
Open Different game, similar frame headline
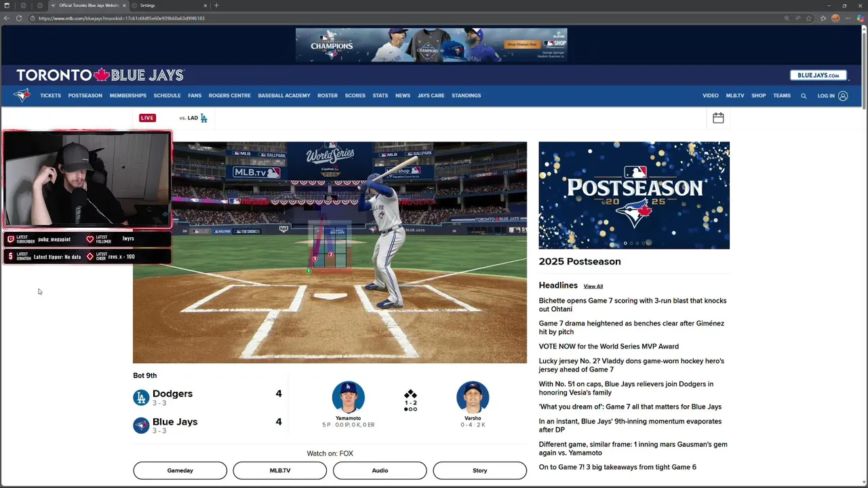point(633,449)
